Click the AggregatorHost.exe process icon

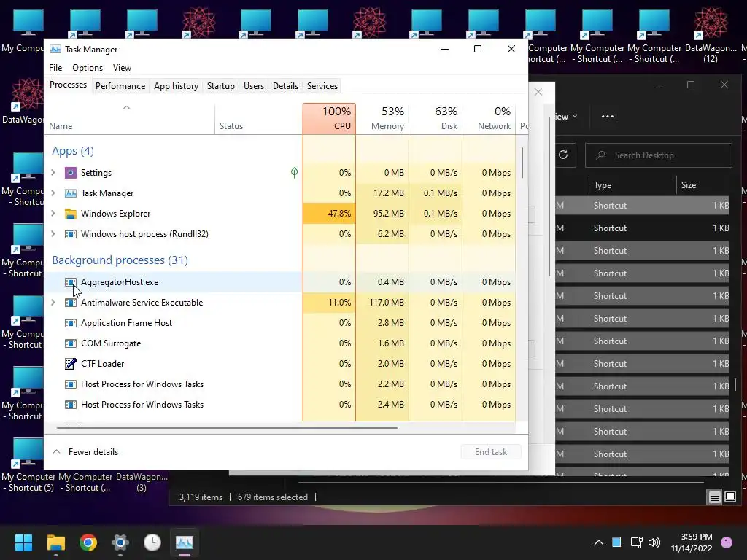[x=71, y=282]
